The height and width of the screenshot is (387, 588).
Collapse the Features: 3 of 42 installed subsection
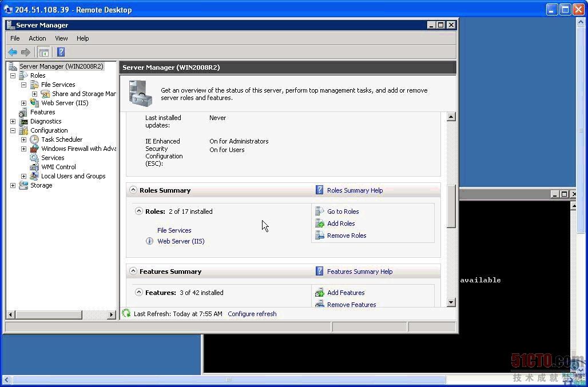tap(139, 292)
